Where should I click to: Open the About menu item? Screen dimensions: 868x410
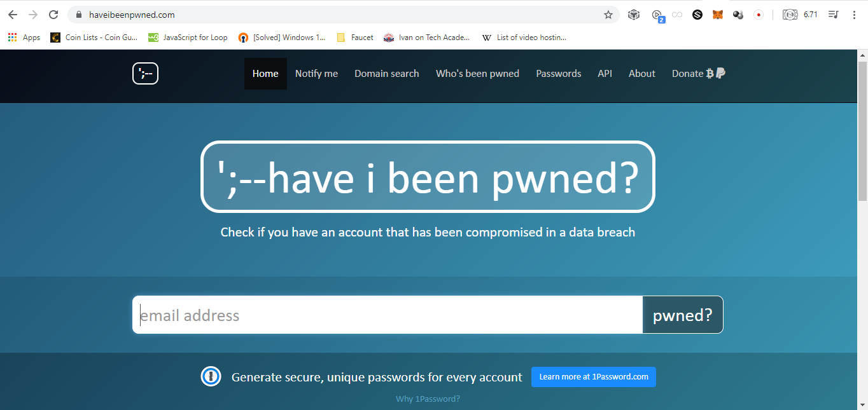tap(642, 74)
